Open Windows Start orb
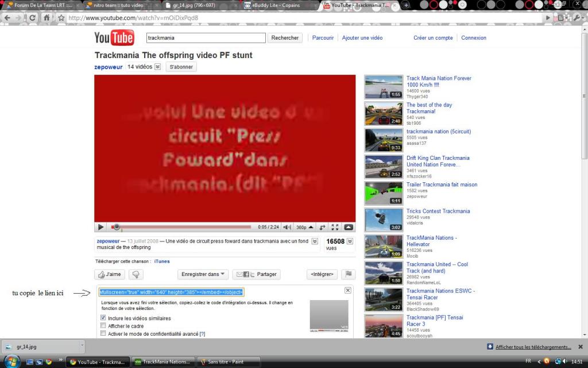This screenshot has height=368, width=588. (11, 361)
